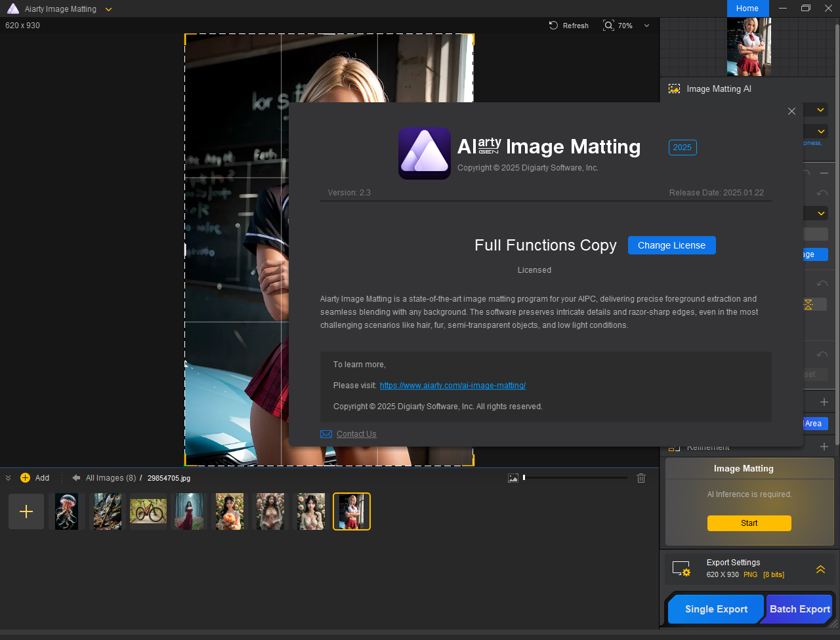Click the [8 bits] label in Export Settings
Viewport: 840px width, 640px height.
(x=774, y=574)
